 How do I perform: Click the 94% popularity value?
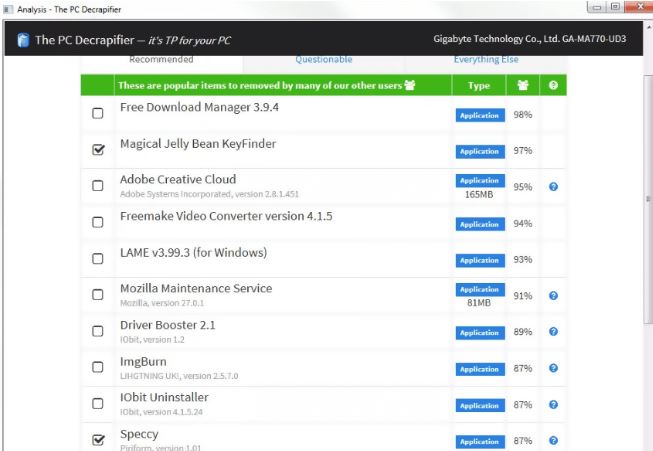click(x=523, y=224)
